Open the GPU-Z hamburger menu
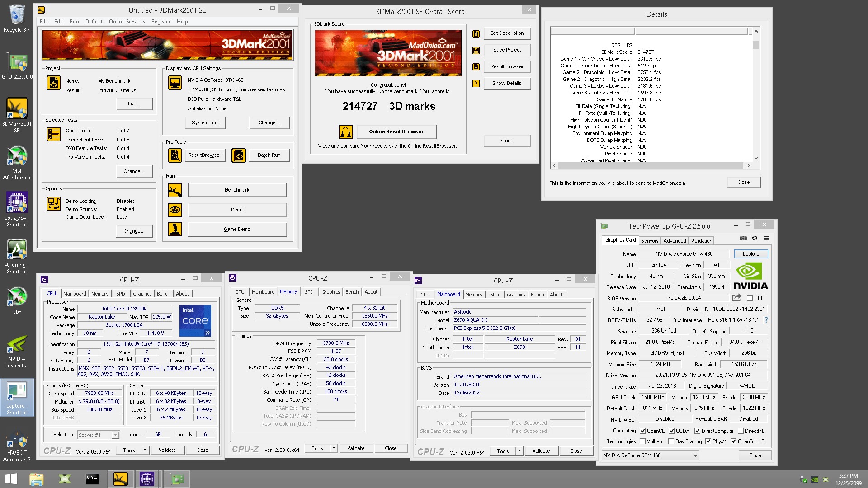Image resolution: width=868 pixels, height=488 pixels. tap(766, 239)
